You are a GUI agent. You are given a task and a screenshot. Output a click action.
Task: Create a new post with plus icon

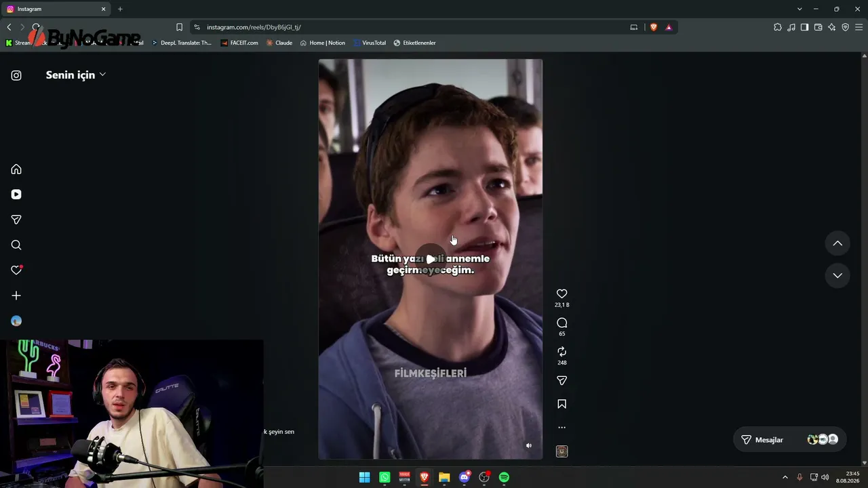pyautogui.click(x=16, y=296)
